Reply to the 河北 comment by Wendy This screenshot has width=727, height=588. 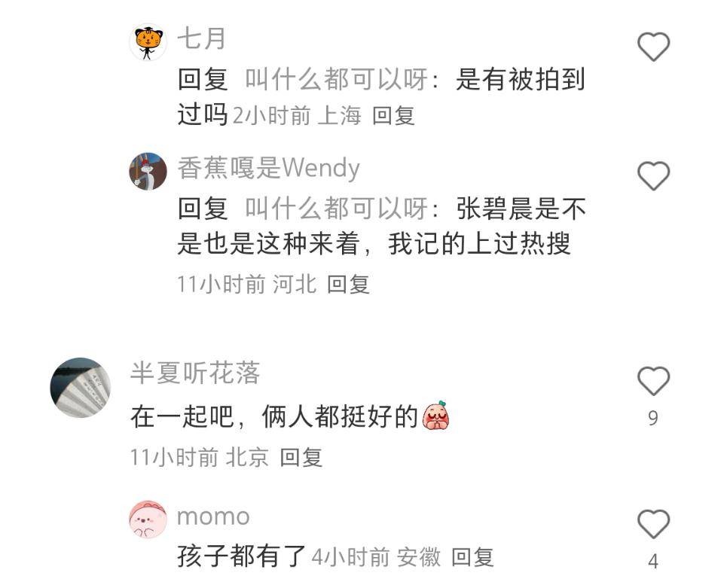point(348,284)
